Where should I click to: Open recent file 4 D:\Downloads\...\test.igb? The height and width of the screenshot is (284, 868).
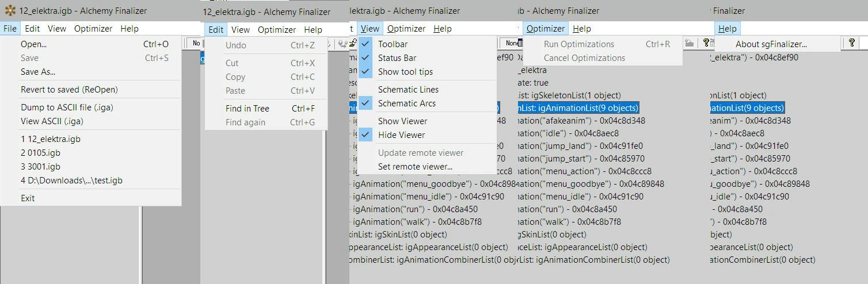[x=91, y=181]
